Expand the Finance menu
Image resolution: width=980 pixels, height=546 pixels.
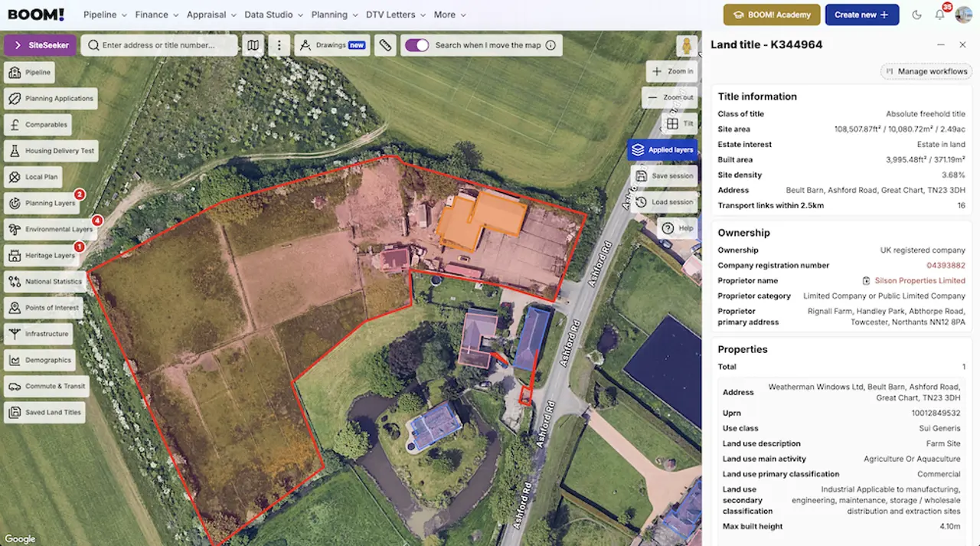[x=156, y=15]
